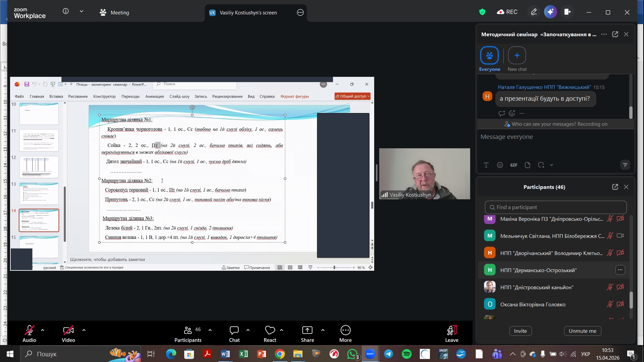The image size is (644, 362).
Task: Click the annotate pencil icon
Action: coord(534,12)
